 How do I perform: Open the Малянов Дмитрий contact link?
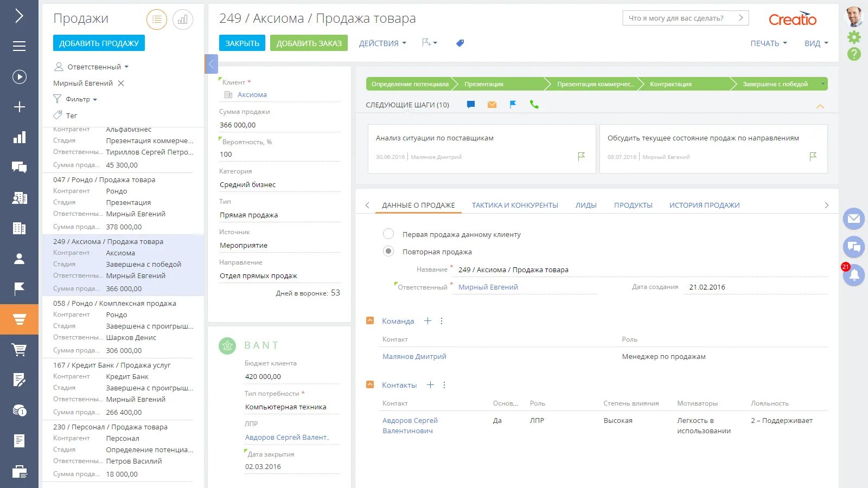[x=414, y=356]
